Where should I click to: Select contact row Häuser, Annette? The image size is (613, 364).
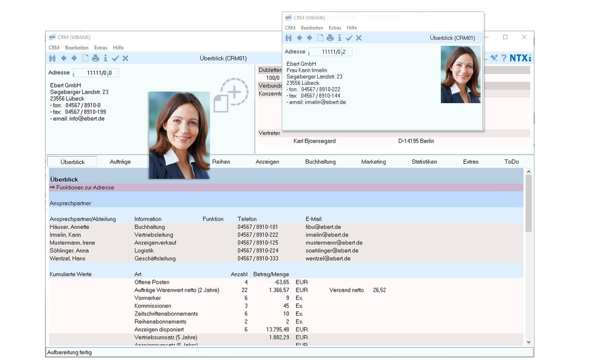(286, 227)
